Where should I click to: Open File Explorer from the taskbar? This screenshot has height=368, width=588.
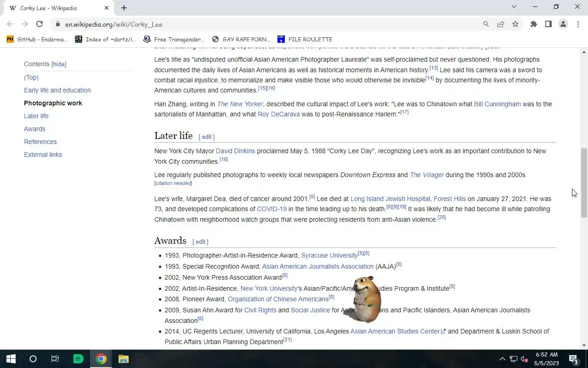click(123, 359)
